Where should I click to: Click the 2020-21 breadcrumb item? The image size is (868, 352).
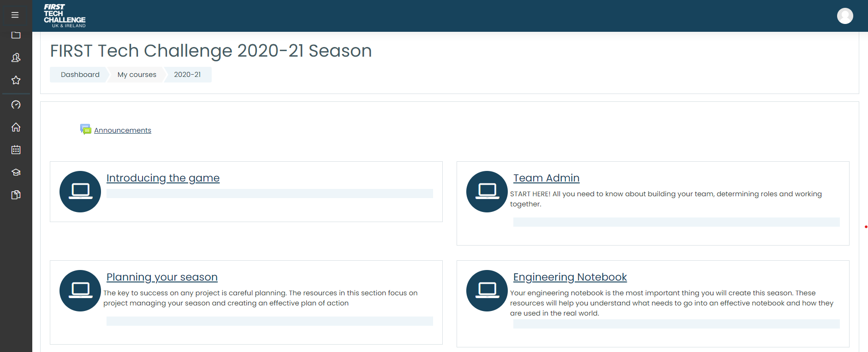click(x=187, y=75)
